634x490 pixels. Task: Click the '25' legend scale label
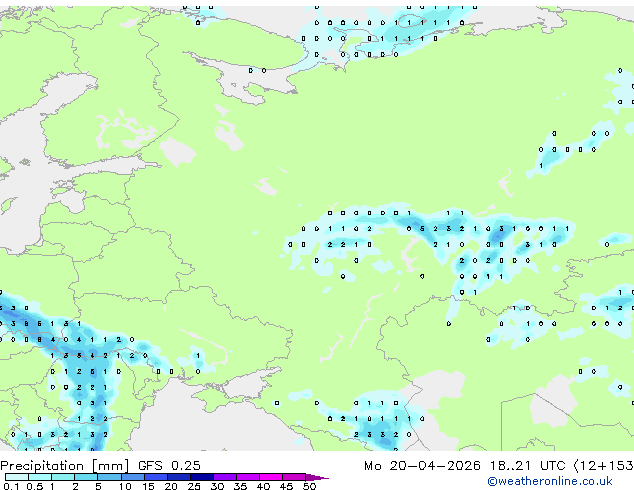(194, 486)
